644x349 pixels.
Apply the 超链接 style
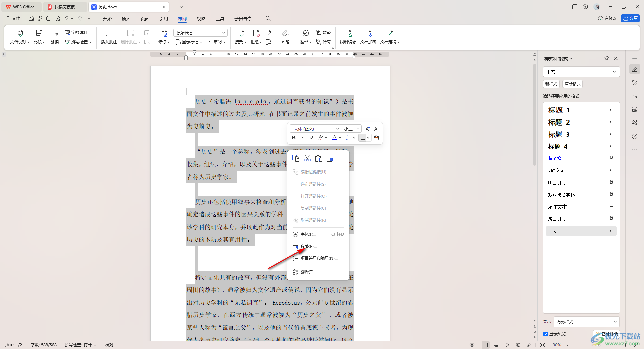(581, 158)
